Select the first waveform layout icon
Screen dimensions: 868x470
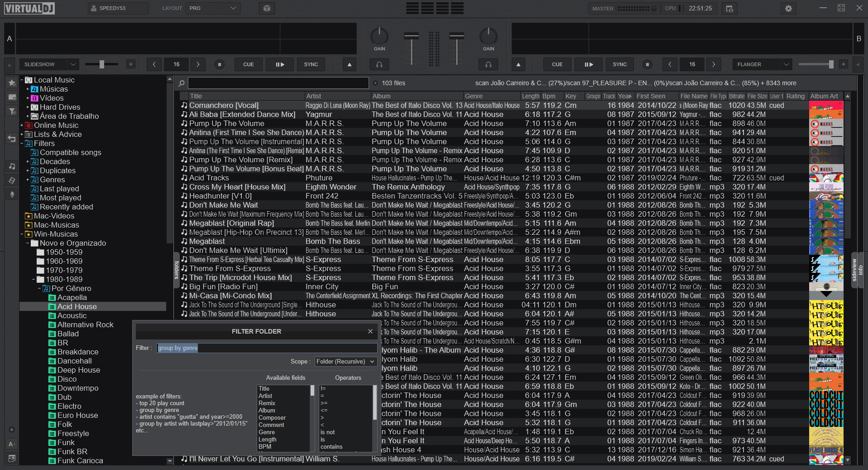click(x=412, y=8)
